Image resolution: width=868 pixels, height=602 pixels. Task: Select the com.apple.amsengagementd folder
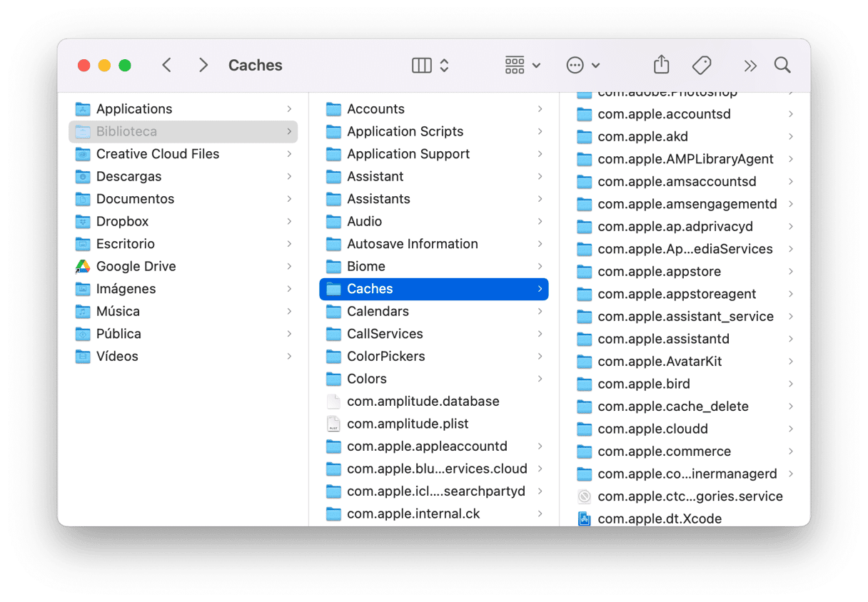click(686, 204)
